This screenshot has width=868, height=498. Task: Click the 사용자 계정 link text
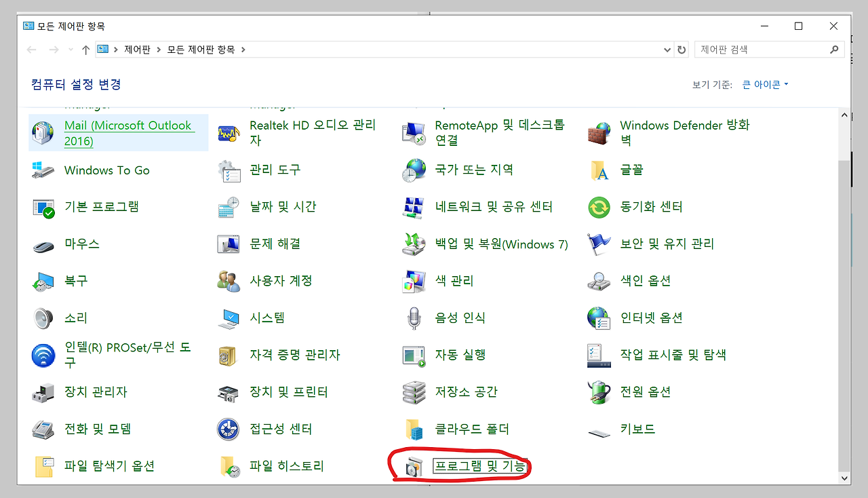click(281, 280)
